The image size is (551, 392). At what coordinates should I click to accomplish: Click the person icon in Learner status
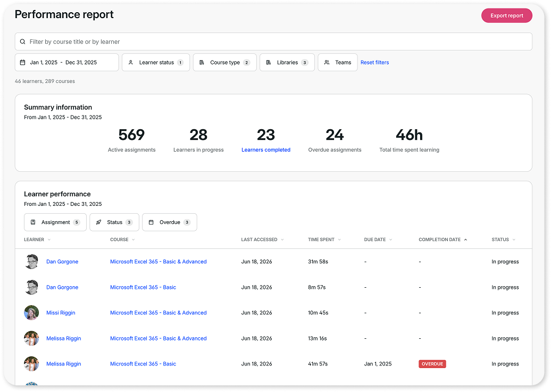pos(130,62)
